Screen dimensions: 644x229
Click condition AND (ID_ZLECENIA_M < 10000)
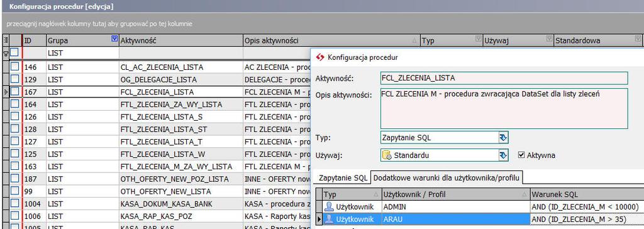(x=585, y=207)
